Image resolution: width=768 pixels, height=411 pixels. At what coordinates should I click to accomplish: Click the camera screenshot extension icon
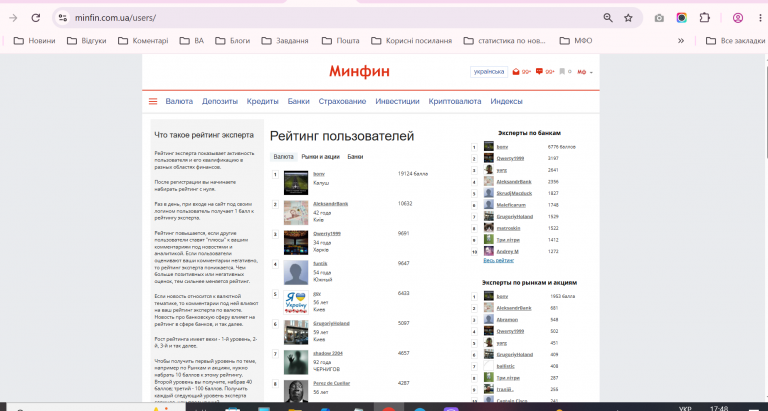click(x=659, y=18)
